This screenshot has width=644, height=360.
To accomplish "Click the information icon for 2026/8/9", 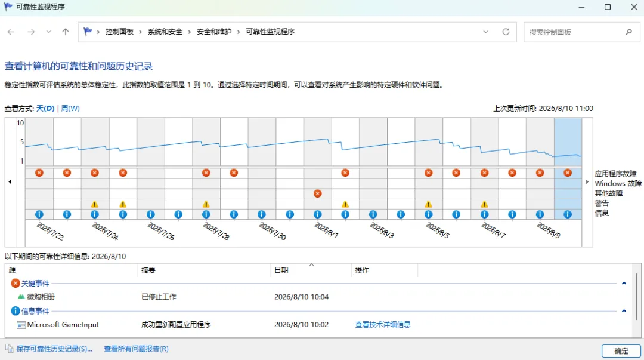I will click(x=540, y=214).
